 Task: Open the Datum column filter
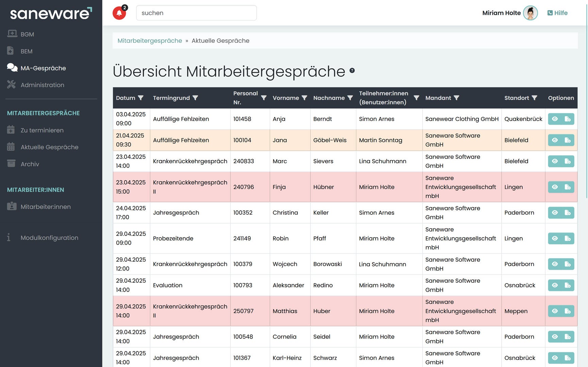(140, 98)
